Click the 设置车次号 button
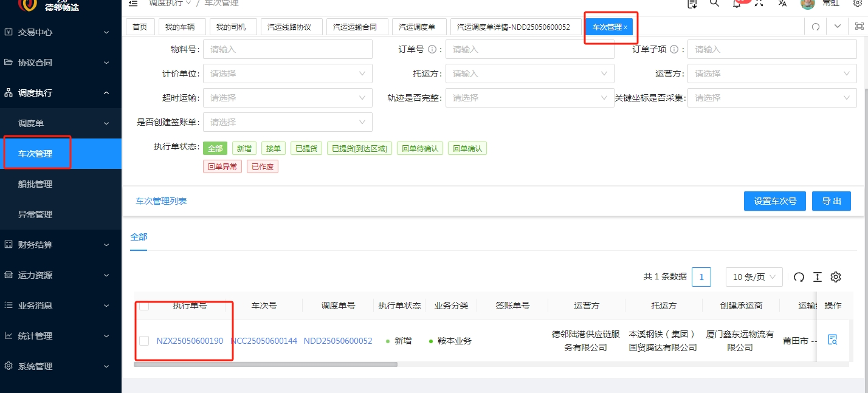868x393 pixels. [x=775, y=201]
